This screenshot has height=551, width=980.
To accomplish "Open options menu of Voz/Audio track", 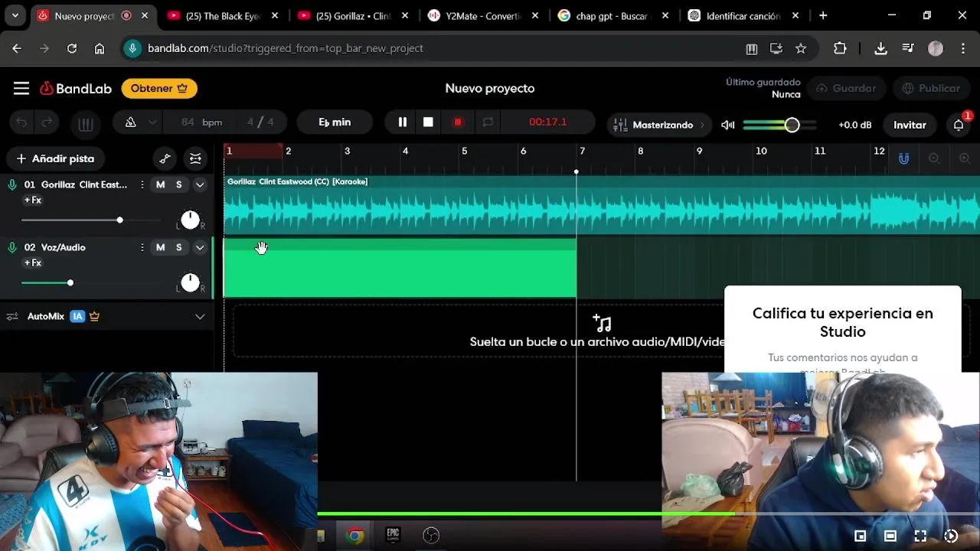I will coord(142,247).
